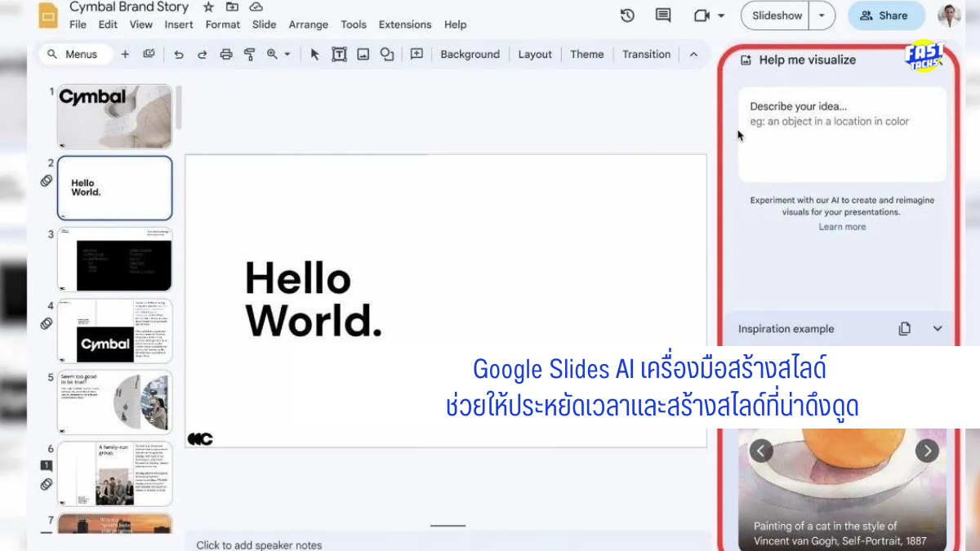Click the Describe your idea input field
980x551 pixels.
click(842, 135)
